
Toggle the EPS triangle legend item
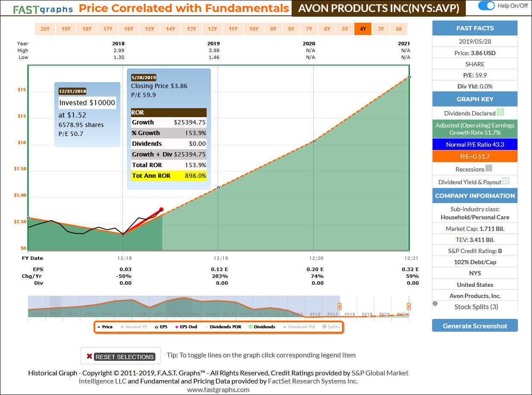coord(161,327)
